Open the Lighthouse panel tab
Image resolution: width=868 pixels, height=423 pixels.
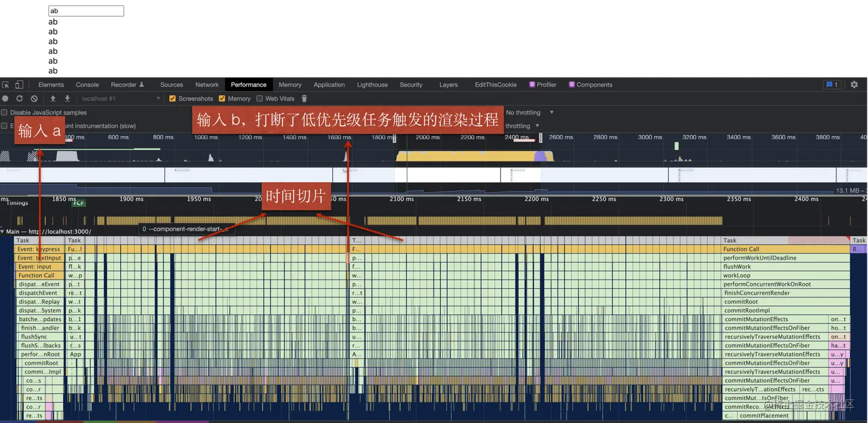pyautogui.click(x=372, y=84)
